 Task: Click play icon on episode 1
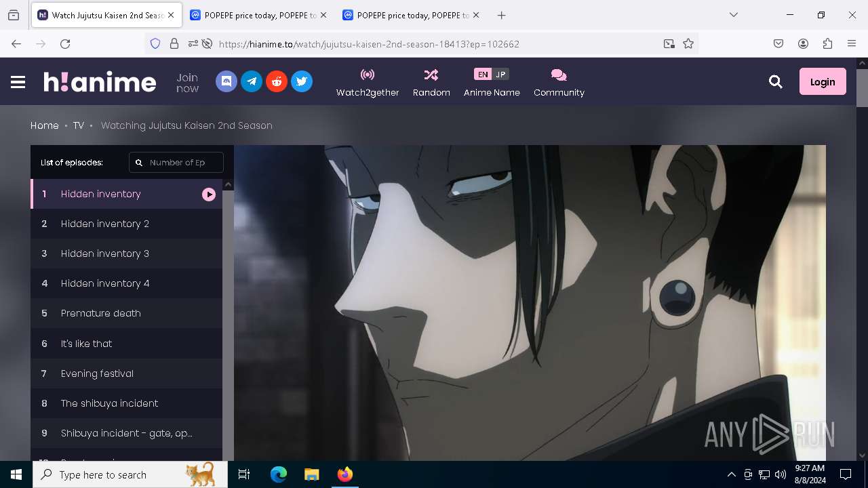tap(209, 195)
